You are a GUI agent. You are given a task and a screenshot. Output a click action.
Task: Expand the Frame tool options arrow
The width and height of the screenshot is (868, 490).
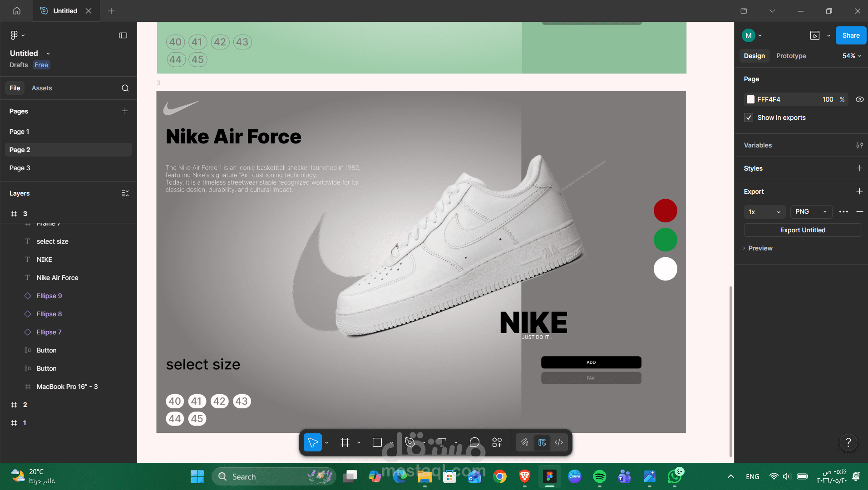359,442
